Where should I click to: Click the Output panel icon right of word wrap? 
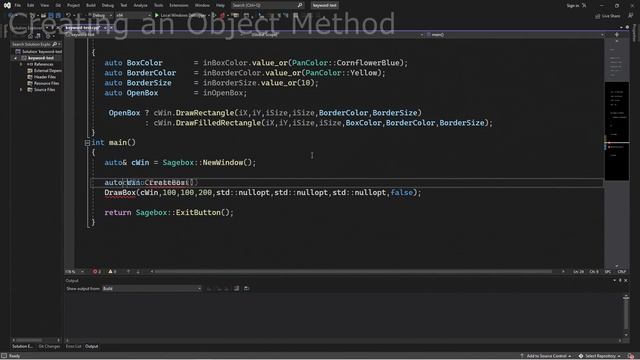pos(247,289)
